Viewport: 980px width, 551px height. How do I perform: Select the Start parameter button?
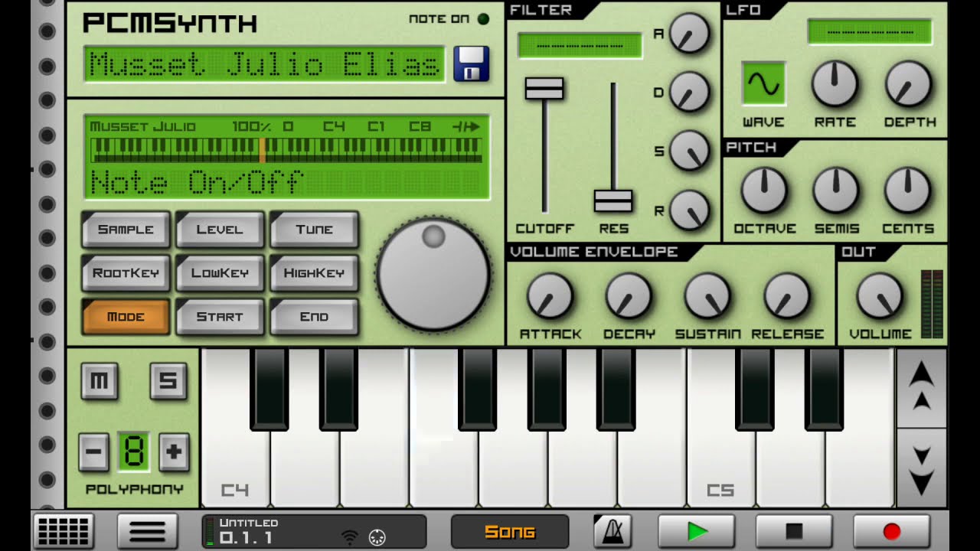pyautogui.click(x=220, y=316)
